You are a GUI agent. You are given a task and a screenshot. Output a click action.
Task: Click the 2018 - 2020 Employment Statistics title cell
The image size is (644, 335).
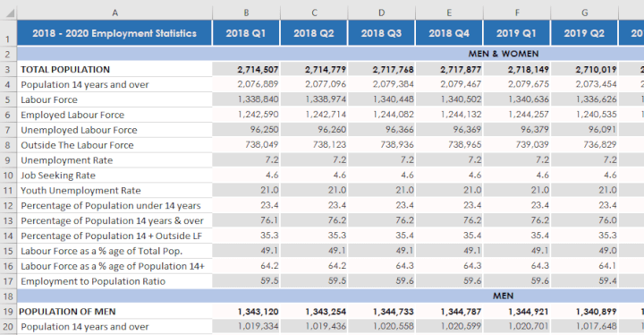tap(114, 33)
